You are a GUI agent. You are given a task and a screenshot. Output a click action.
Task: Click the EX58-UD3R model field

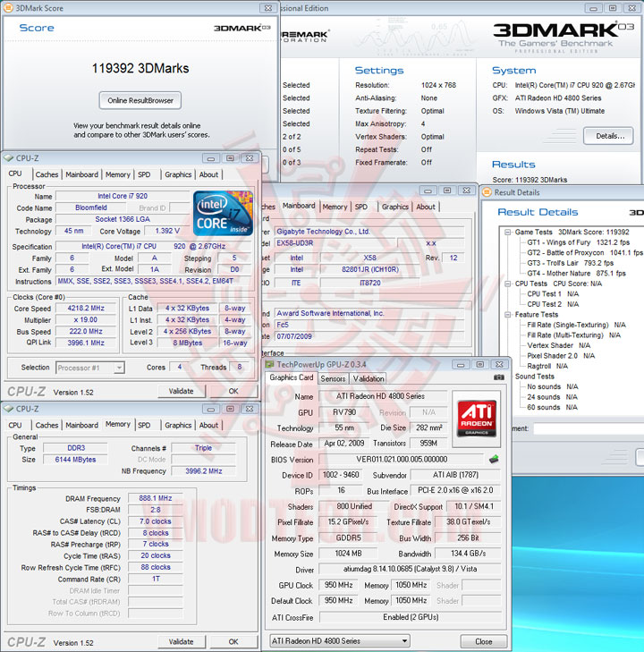click(x=335, y=243)
